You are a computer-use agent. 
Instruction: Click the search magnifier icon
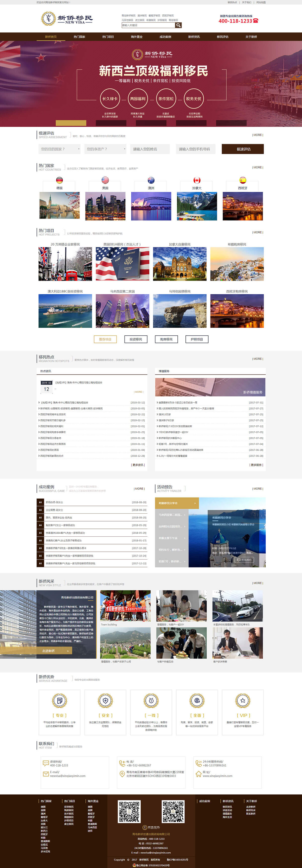[x=178, y=25]
